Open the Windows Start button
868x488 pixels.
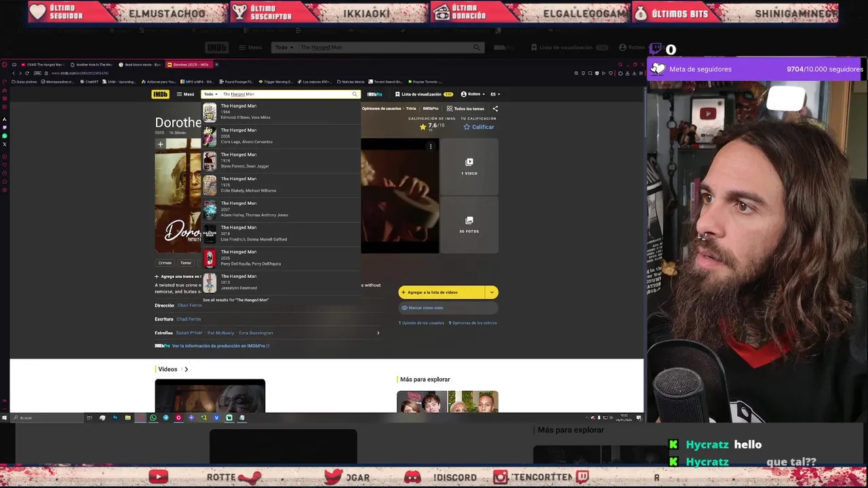pyautogui.click(x=4, y=418)
